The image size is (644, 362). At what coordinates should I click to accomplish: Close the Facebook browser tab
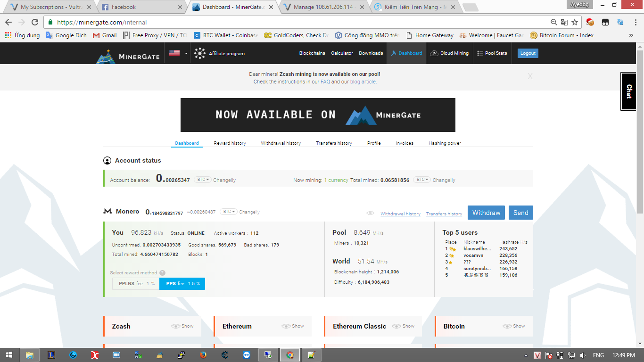click(x=180, y=7)
